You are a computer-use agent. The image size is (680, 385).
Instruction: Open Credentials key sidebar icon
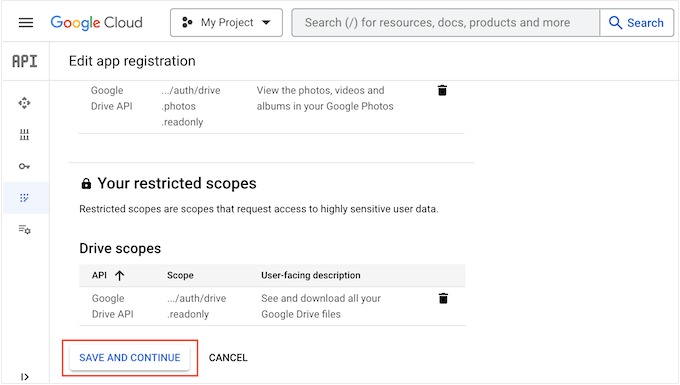24,166
